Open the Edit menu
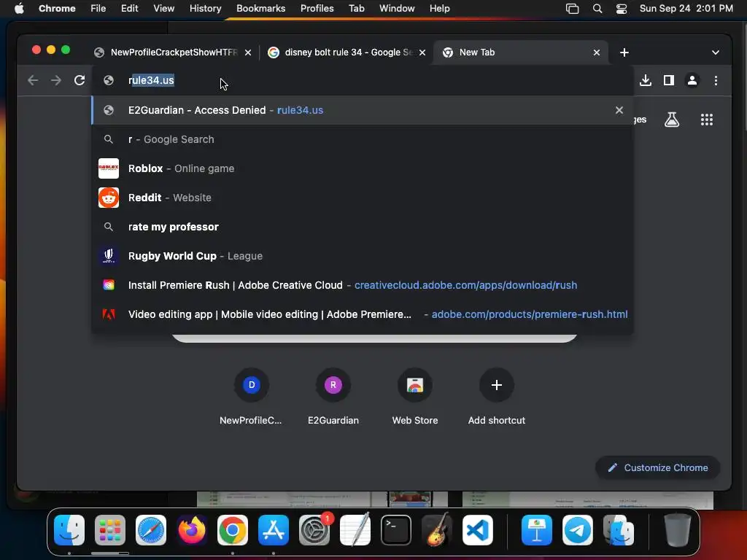Image resolution: width=747 pixels, height=560 pixels. click(x=129, y=9)
